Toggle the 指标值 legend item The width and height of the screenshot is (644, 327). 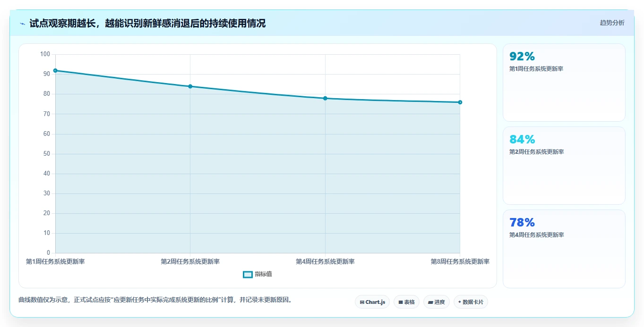point(258,274)
